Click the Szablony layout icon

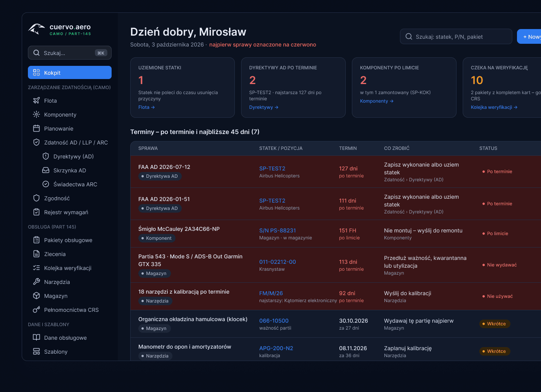coord(36,351)
